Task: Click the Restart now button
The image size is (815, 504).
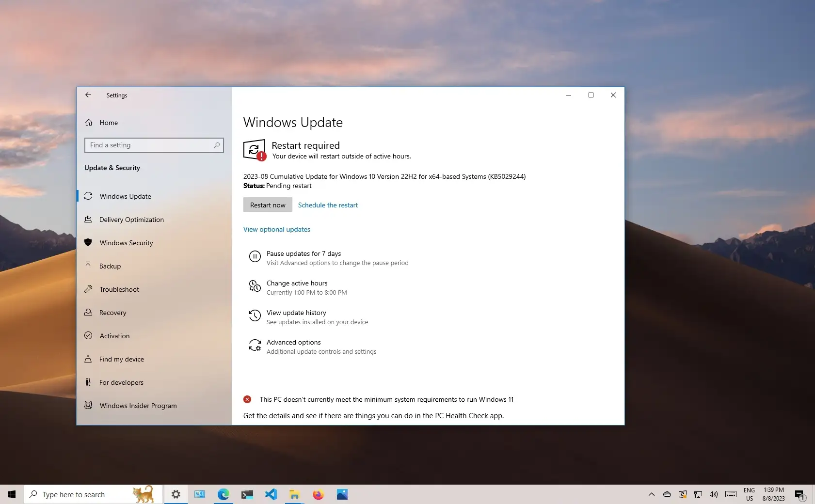Action: coord(268,205)
